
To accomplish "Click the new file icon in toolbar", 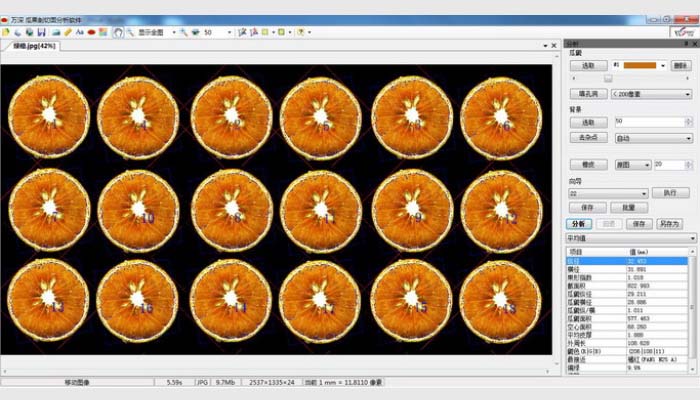I will pyautogui.click(x=7, y=32).
